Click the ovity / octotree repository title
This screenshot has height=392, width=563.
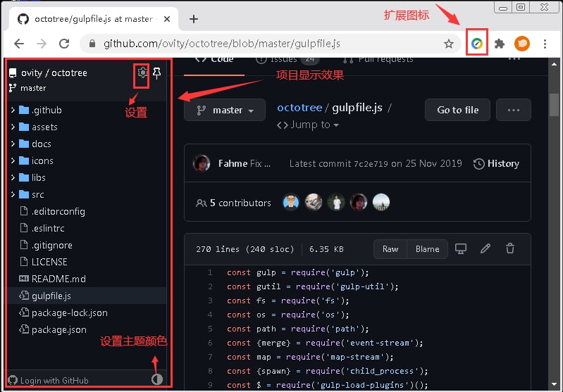click(54, 72)
